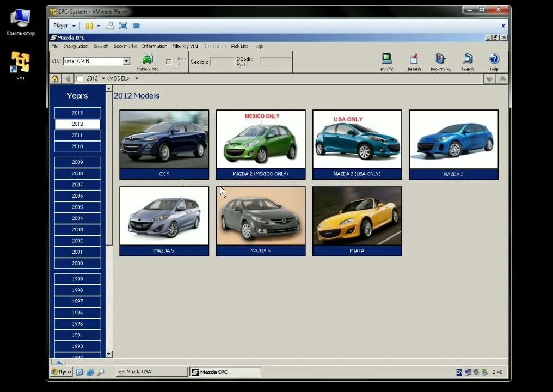The height and width of the screenshot is (392, 553).
Task: Collapse VMware toolbar chevron
Action: (x=503, y=26)
